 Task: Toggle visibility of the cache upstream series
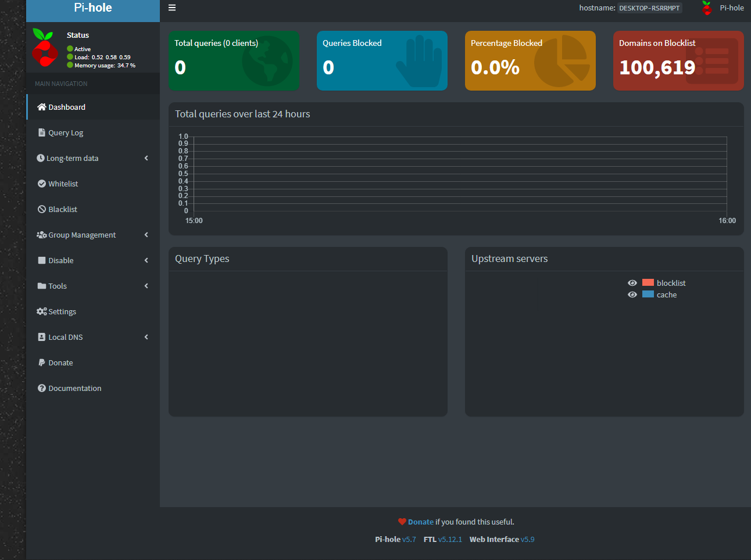point(632,295)
